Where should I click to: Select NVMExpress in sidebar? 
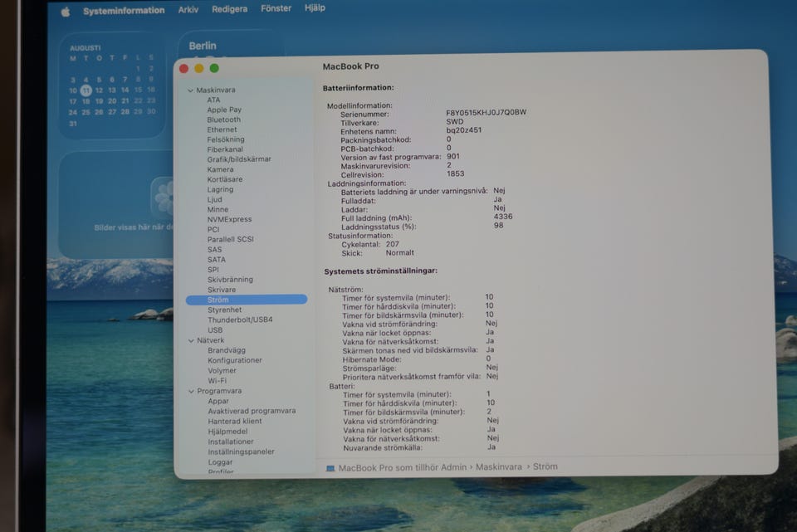[229, 219]
